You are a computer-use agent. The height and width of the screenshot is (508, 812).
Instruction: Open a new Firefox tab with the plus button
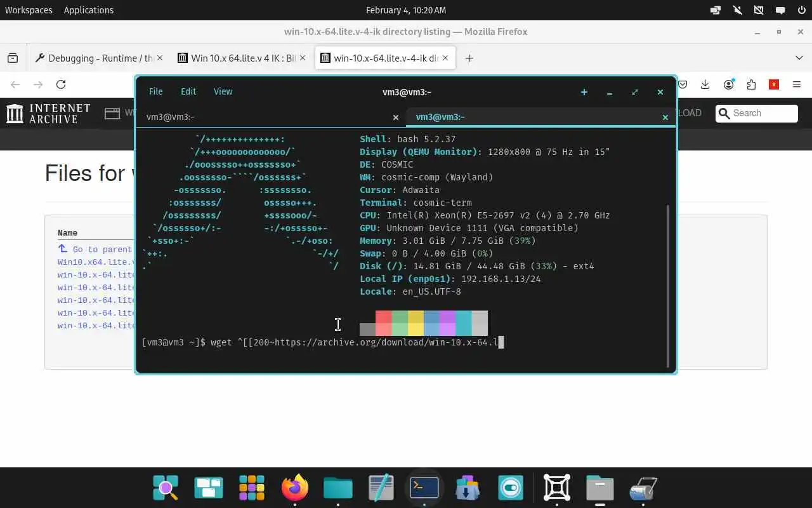tap(469, 58)
